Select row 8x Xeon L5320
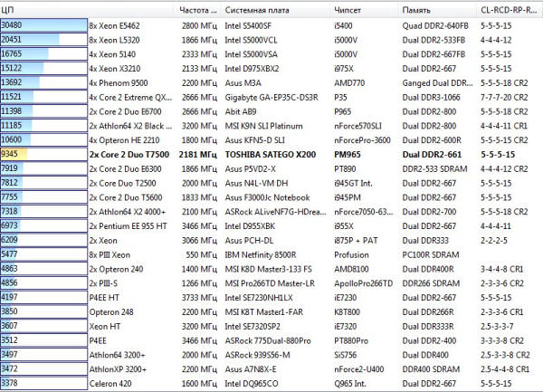This screenshot has height=392, width=543. pos(271,40)
